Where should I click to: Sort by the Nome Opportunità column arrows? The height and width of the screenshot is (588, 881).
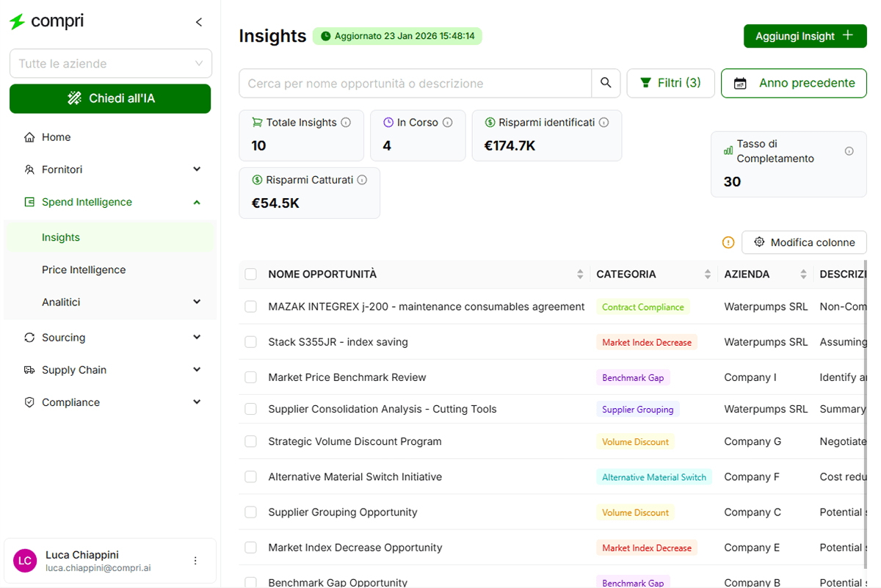click(581, 275)
